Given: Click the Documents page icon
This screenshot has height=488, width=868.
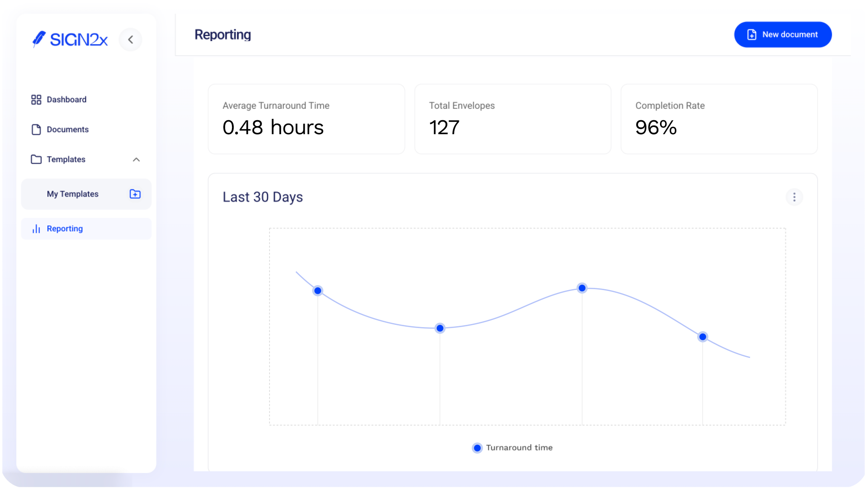Looking at the screenshot, I should coord(36,130).
